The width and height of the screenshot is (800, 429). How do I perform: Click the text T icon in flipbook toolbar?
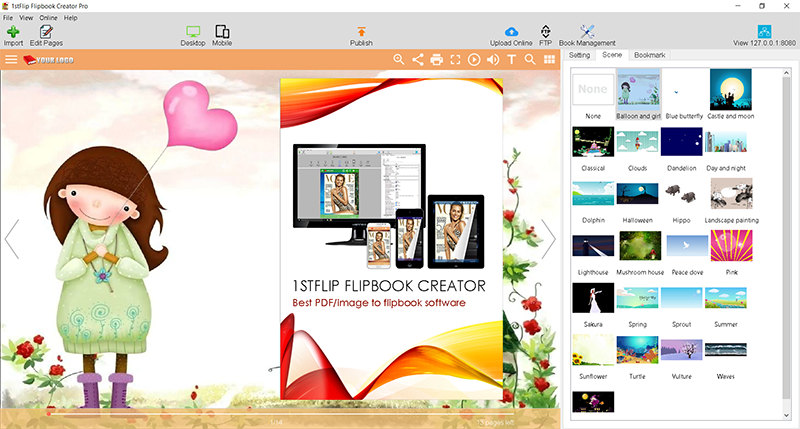click(x=511, y=60)
